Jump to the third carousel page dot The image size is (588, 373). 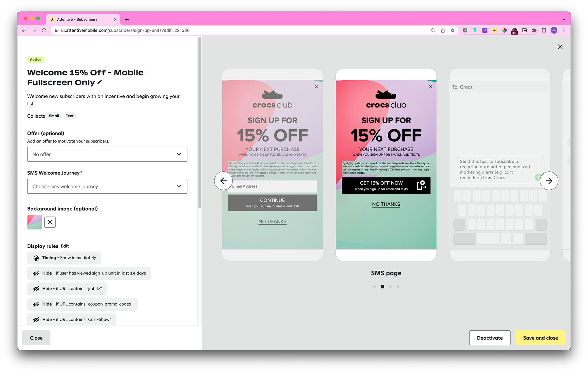(390, 287)
